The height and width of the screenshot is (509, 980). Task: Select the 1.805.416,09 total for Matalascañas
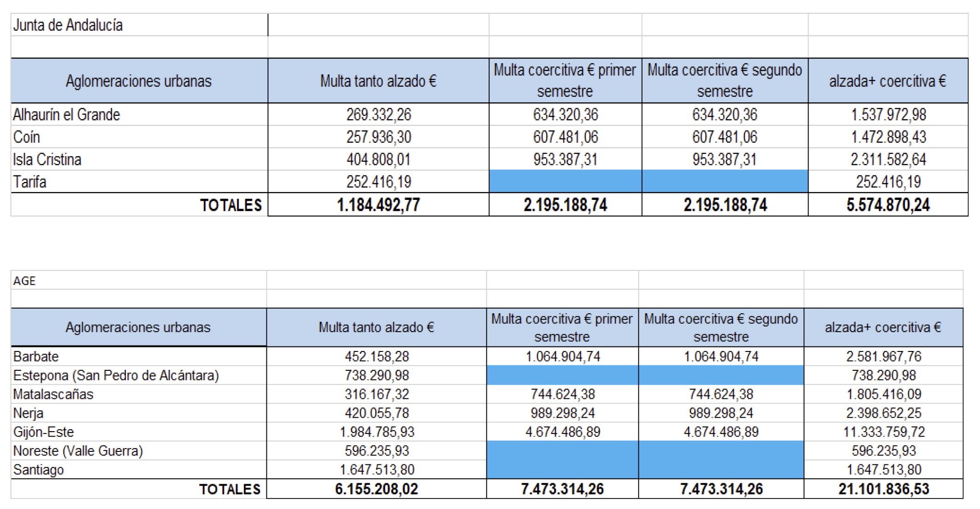(x=884, y=394)
